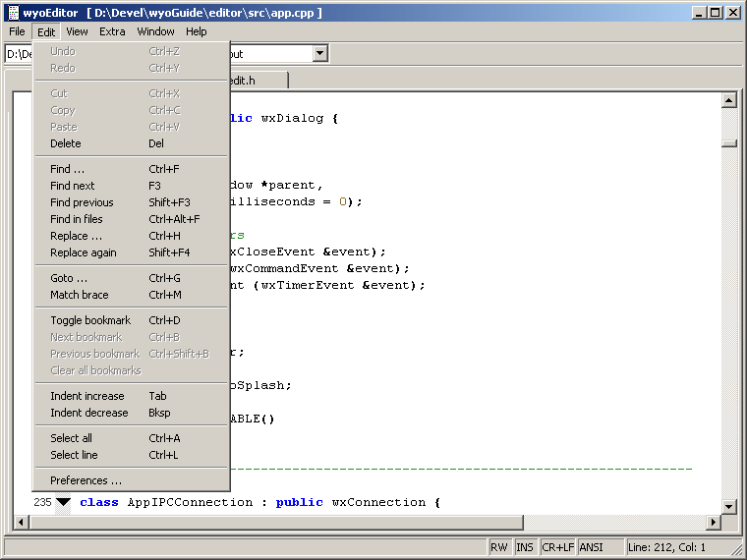Click the vertical scrollbar up arrow
This screenshot has height=560, width=747.
coord(728,100)
